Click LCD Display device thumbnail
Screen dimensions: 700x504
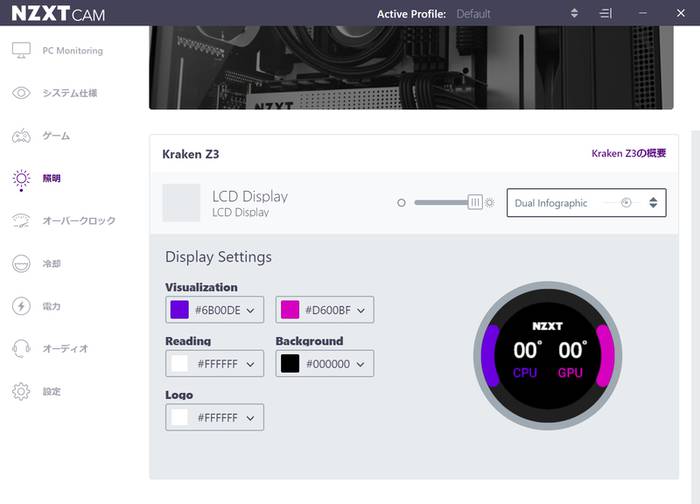pyautogui.click(x=181, y=203)
